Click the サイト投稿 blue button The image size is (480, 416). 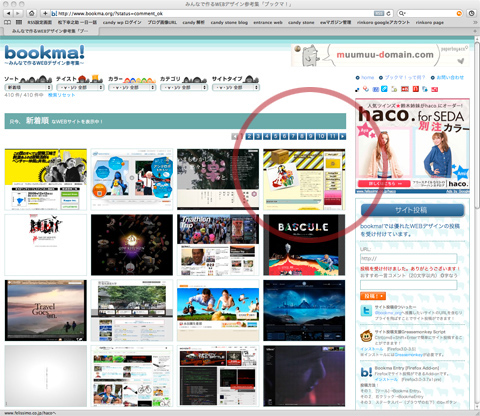click(x=412, y=210)
